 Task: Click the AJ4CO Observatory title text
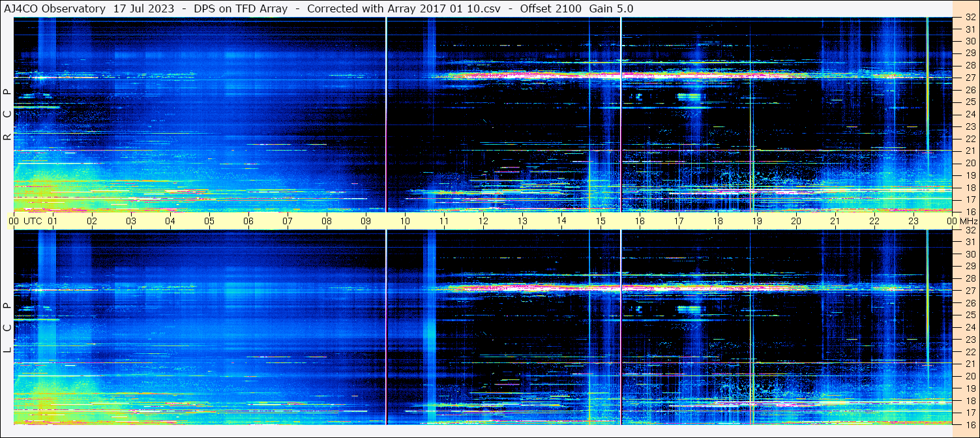pyautogui.click(x=55, y=8)
